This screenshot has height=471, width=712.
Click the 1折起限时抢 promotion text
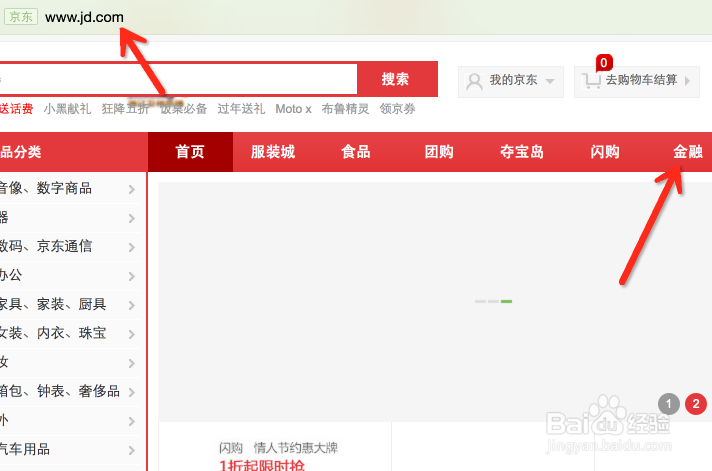pos(262,465)
